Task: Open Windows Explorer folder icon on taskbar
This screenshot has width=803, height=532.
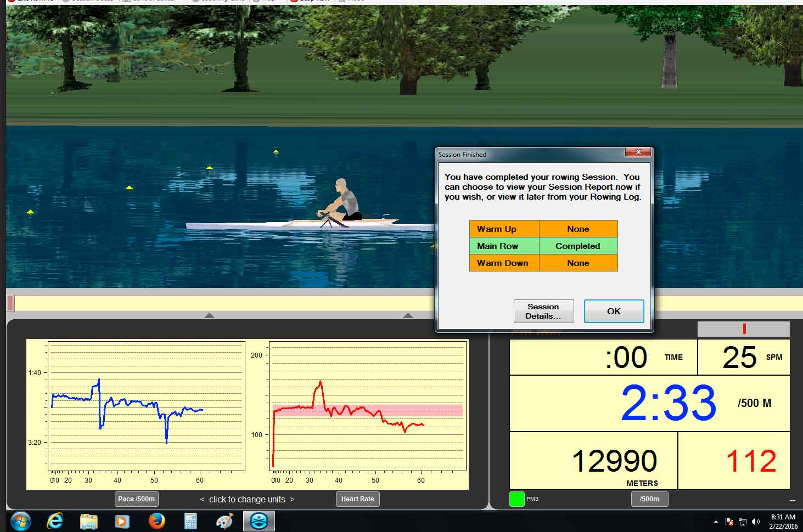Action: point(88,520)
